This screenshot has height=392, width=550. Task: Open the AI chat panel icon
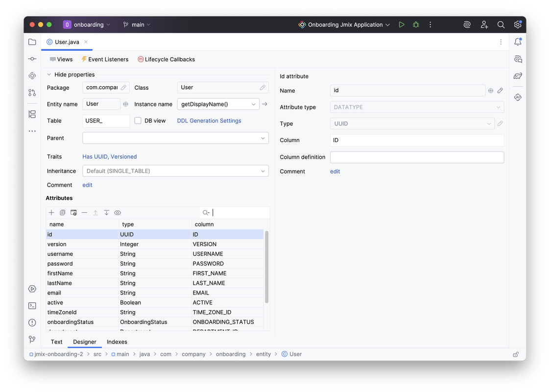(x=518, y=59)
